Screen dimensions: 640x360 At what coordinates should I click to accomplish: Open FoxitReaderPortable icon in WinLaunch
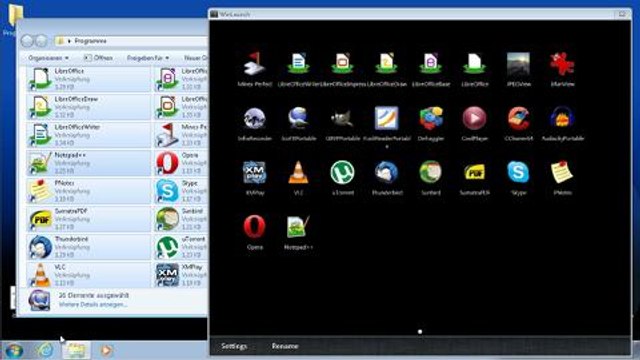387,118
